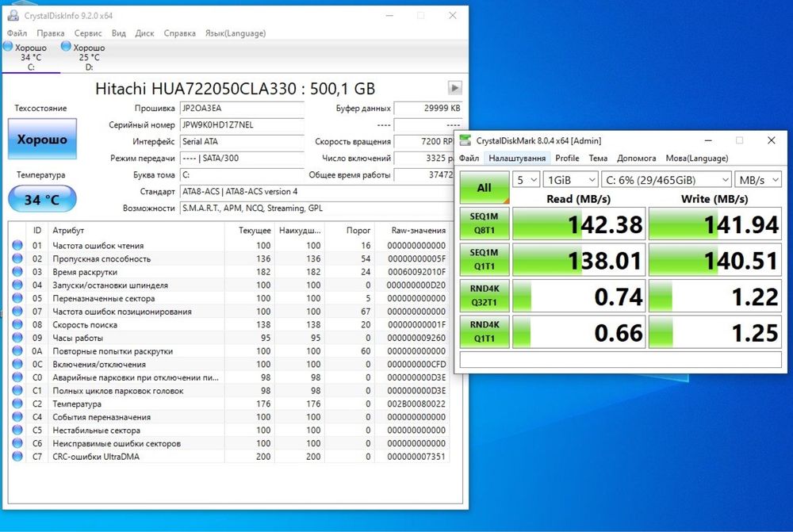Open Налаштування menu in CrystalDiskMark

[517, 158]
